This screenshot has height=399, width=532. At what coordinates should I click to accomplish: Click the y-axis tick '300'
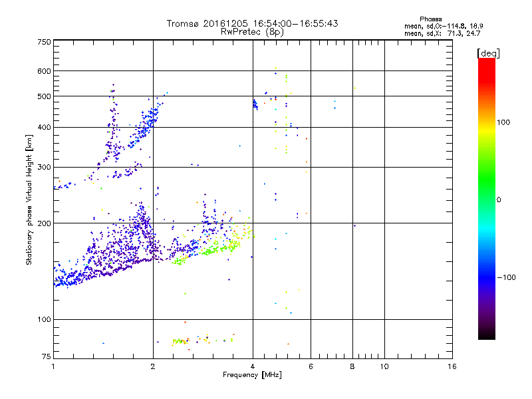pyautogui.click(x=44, y=167)
